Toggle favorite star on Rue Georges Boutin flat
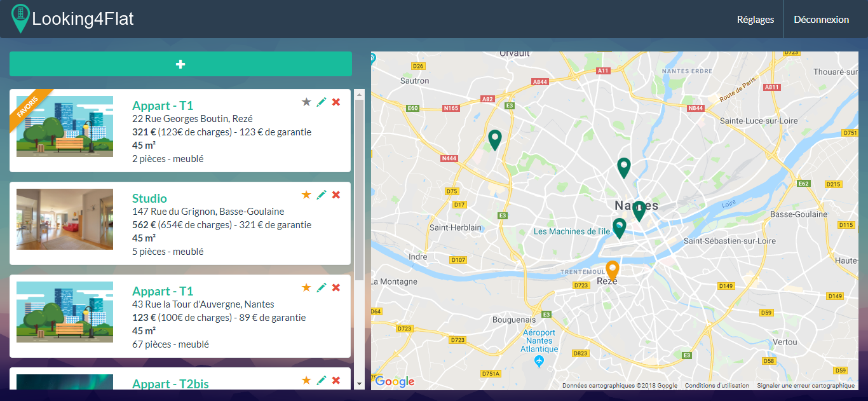This screenshot has width=868, height=401. [x=306, y=102]
